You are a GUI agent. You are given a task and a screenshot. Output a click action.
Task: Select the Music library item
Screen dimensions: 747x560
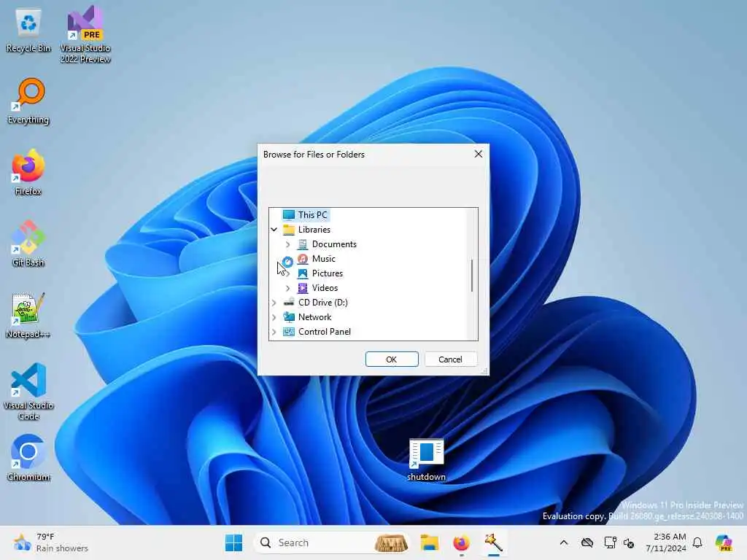coord(323,259)
